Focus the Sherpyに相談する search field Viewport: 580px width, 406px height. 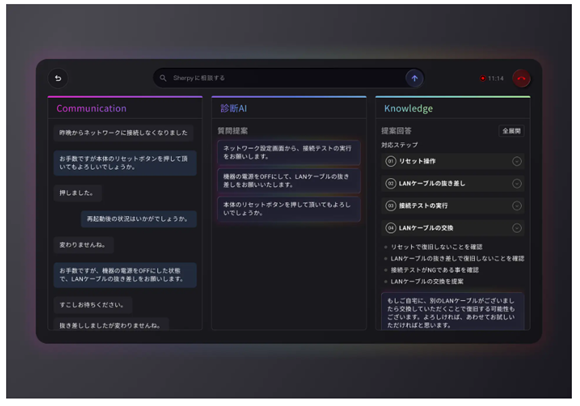[x=289, y=78]
